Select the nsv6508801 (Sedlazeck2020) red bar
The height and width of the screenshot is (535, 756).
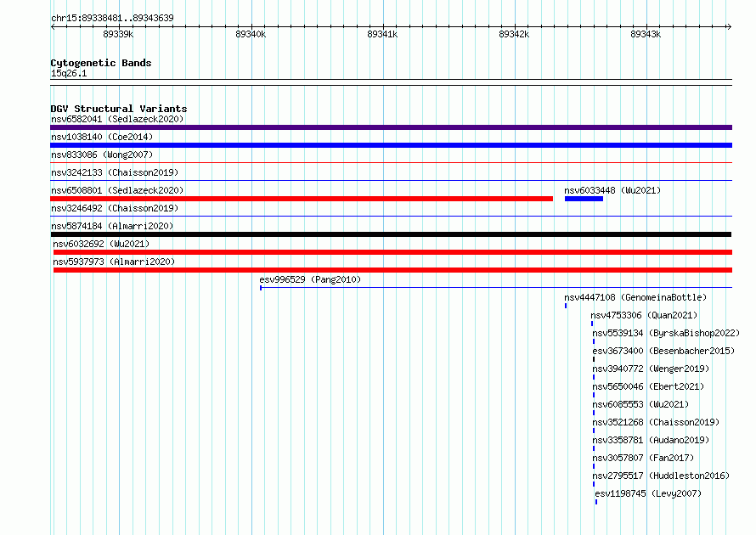click(302, 199)
